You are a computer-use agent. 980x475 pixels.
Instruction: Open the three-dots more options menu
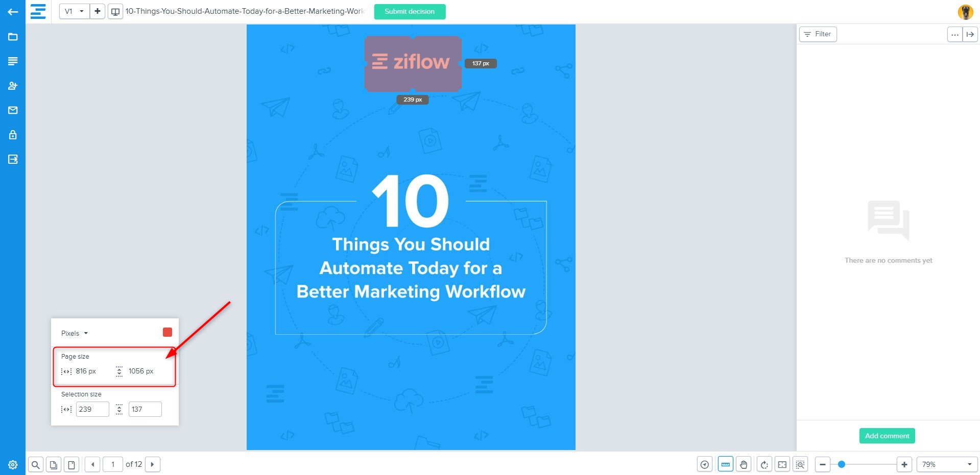pos(954,34)
